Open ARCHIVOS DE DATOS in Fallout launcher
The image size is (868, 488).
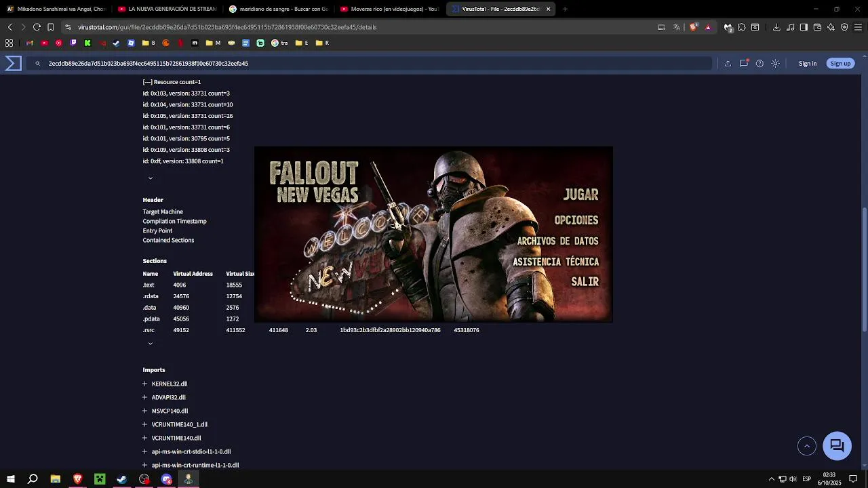tap(557, 241)
